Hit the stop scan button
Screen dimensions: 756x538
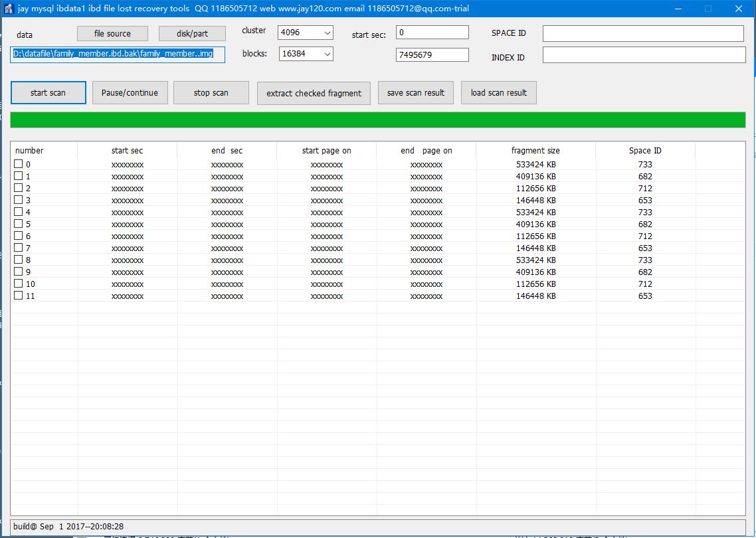(211, 93)
